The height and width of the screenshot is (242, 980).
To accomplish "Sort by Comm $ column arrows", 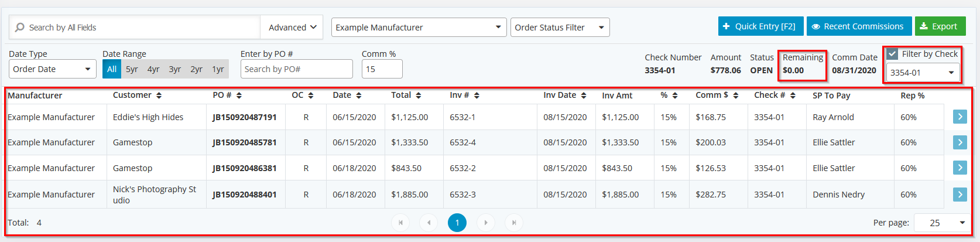I will coord(717,95).
